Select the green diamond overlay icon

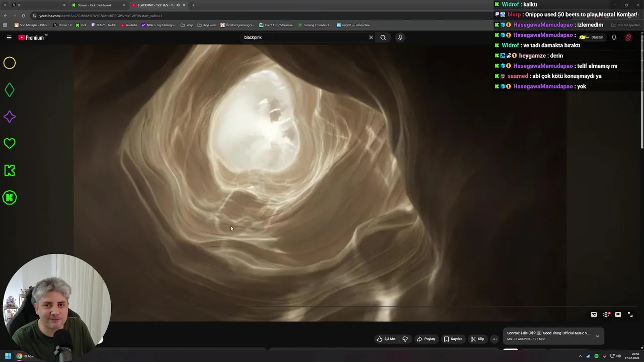[x=10, y=90]
